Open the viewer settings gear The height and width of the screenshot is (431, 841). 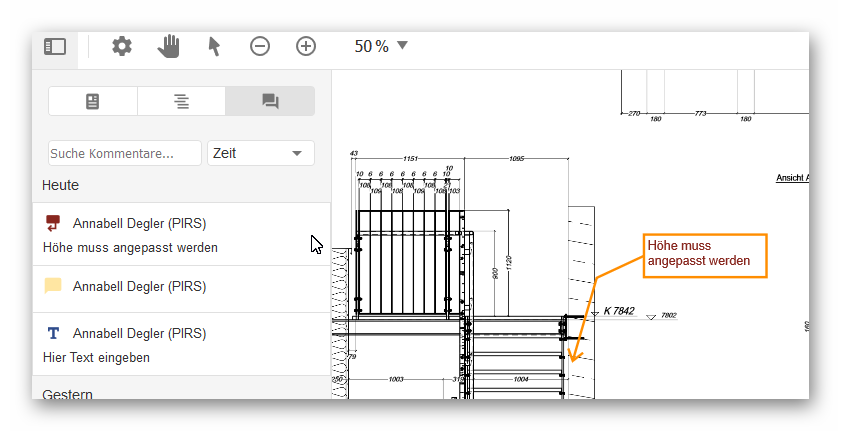122,46
